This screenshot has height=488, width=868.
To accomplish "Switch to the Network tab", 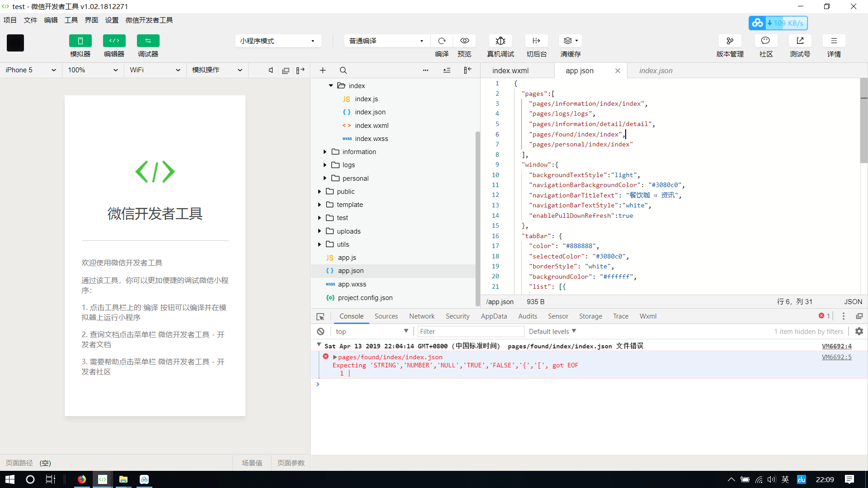I will click(421, 316).
